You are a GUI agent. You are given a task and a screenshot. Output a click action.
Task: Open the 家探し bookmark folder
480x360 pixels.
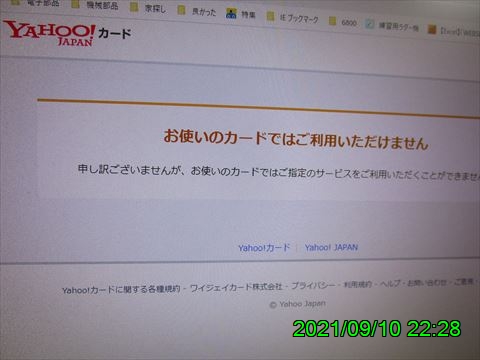tap(148, 8)
